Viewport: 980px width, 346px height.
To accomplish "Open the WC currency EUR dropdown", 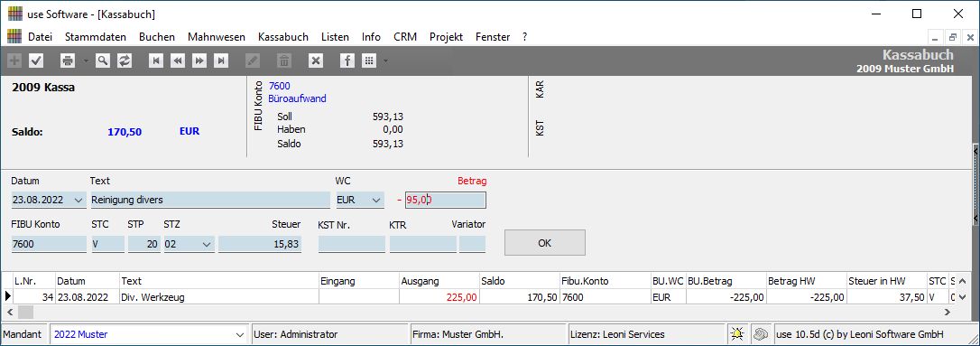I will point(376,201).
